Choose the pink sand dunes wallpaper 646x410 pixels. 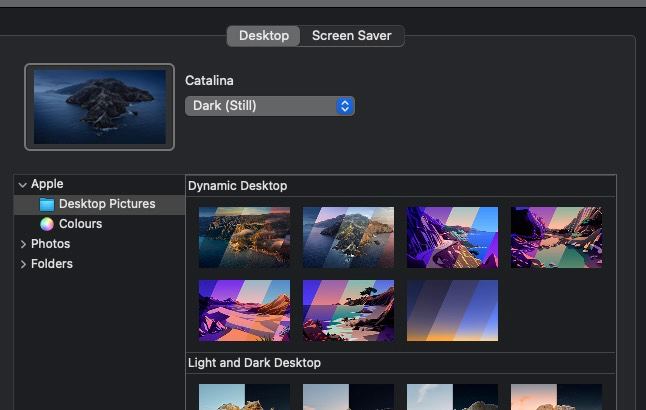pyautogui.click(x=244, y=311)
